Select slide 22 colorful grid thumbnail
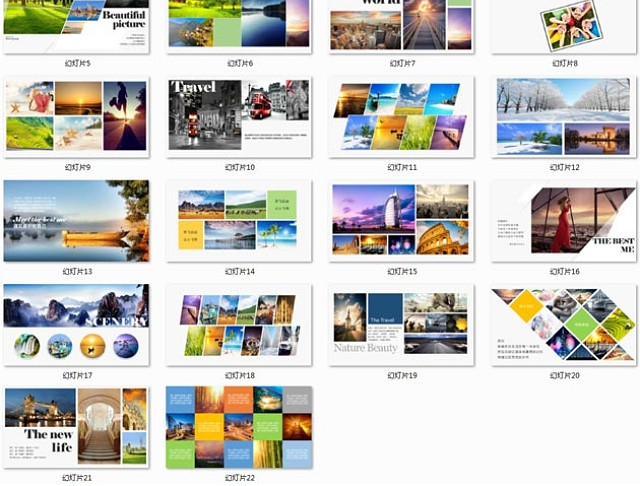The image size is (640, 486). tap(239, 428)
